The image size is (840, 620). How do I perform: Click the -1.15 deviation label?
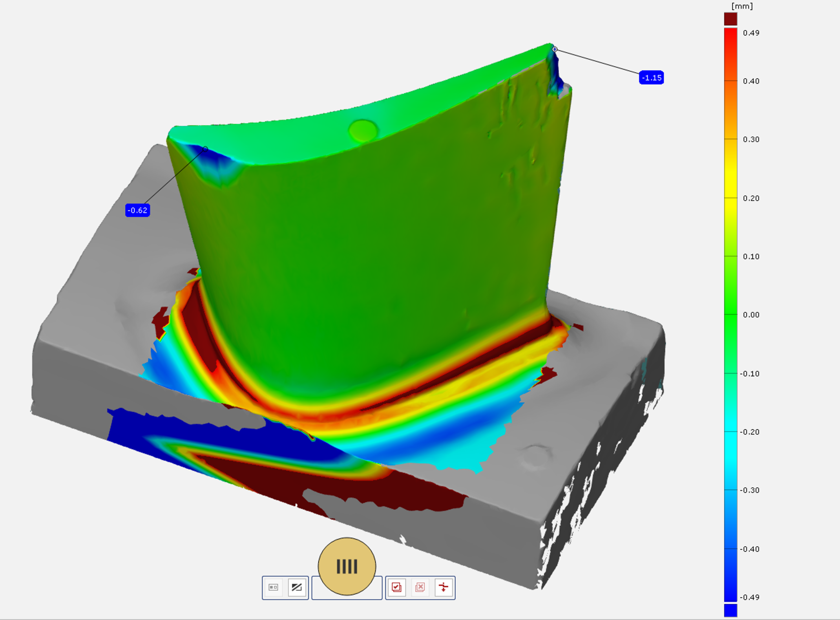pyautogui.click(x=652, y=78)
